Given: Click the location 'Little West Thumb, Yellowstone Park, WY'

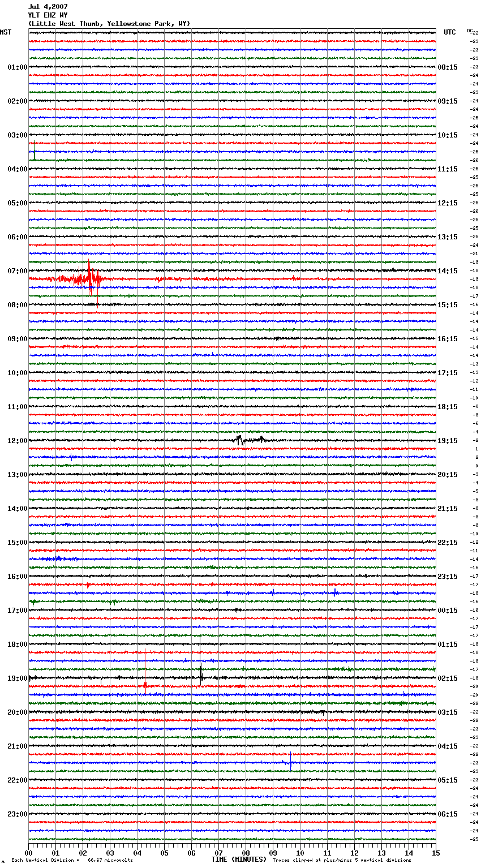Looking at the screenshot, I should pyautogui.click(x=109, y=24).
